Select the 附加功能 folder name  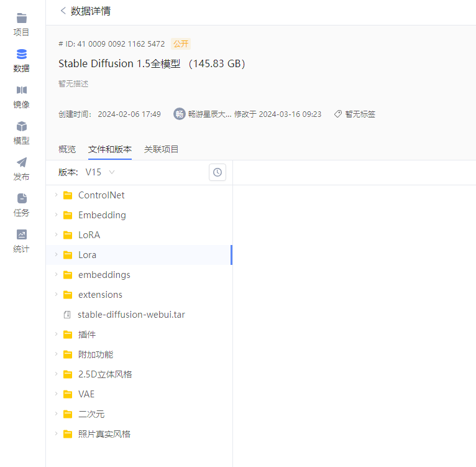click(96, 354)
